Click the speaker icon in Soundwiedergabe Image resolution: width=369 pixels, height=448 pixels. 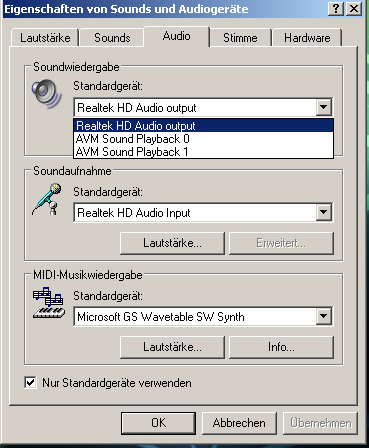[46, 93]
